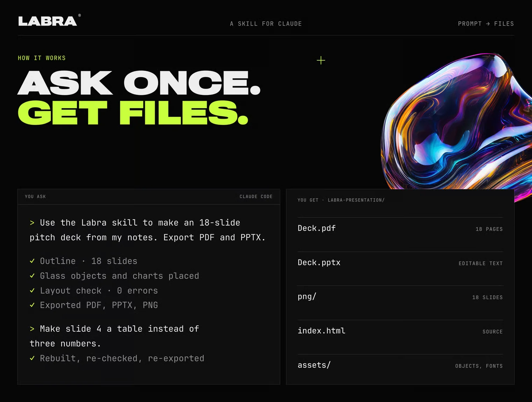The height and width of the screenshot is (402, 532).
Task: Select the png/ folder name
Action: [307, 297]
